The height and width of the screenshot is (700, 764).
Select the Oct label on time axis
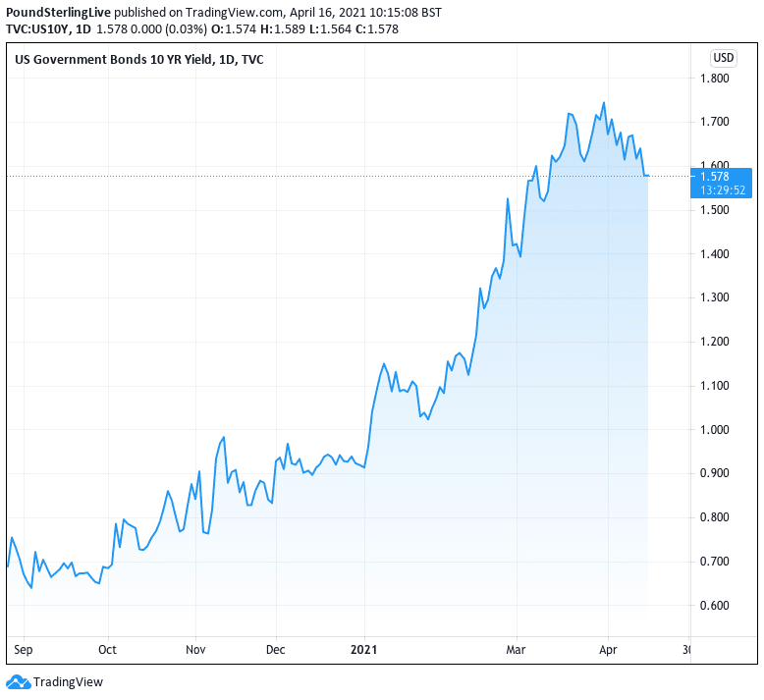click(x=107, y=649)
